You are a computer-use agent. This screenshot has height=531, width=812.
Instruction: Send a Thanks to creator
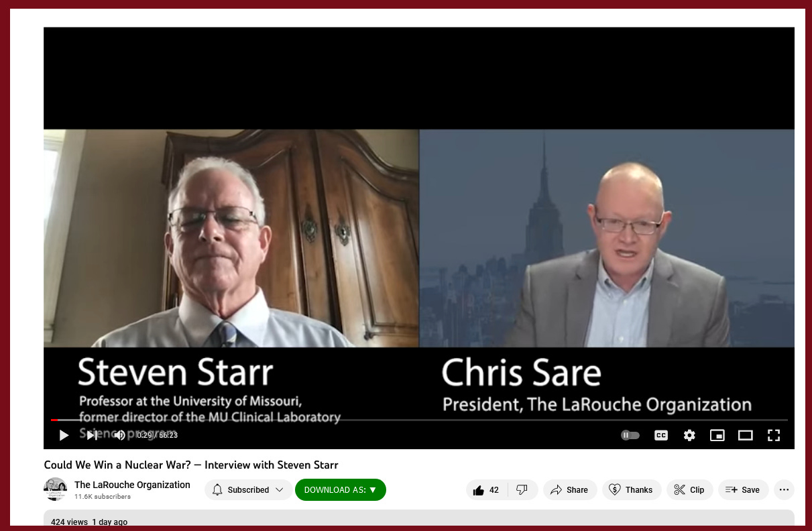(632, 490)
